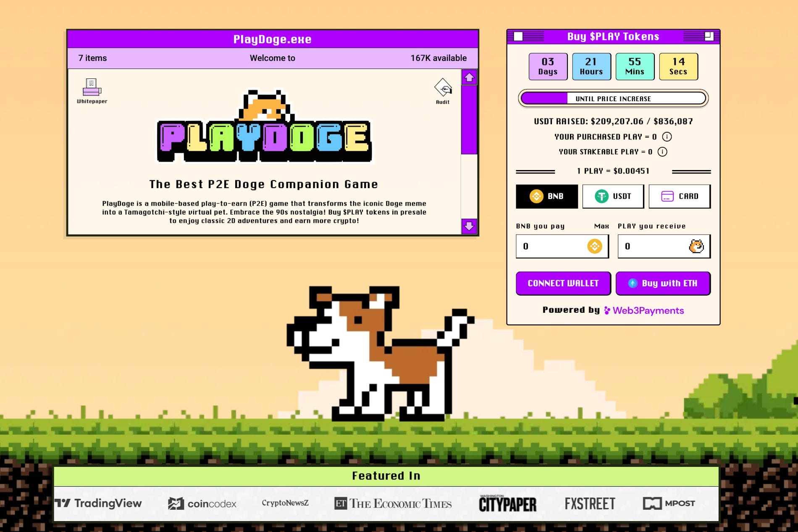
Task: Select USDT payment method
Action: (x=613, y=196)
